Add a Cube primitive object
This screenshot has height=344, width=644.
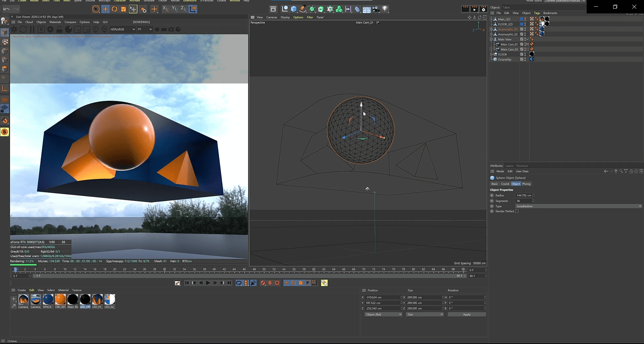point(294,9)
